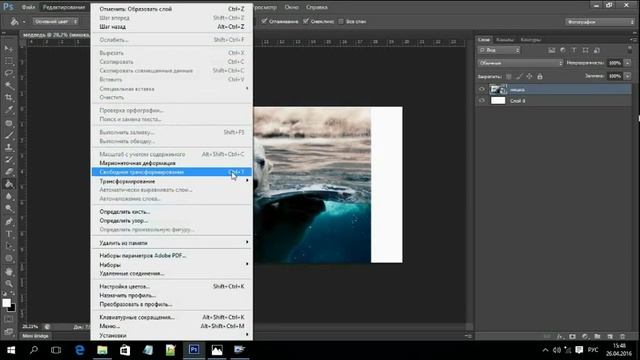640x360 pixels.
Task: Choose Определить кисть menu item
Action: click(x=171, y=211)
